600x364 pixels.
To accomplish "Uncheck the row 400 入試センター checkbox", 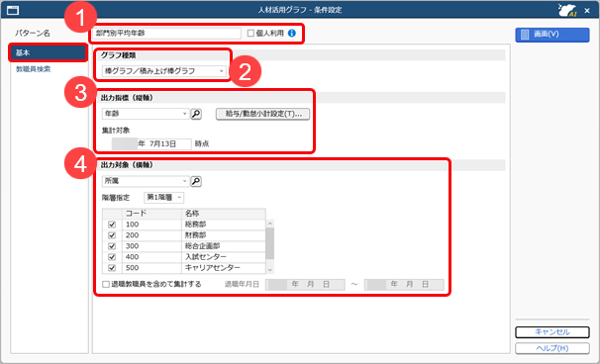I will [x=112, y=257].
